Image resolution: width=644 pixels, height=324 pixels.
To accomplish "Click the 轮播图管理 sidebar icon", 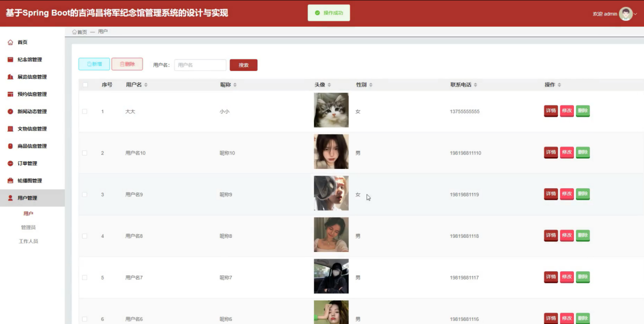I will (10, 181).
